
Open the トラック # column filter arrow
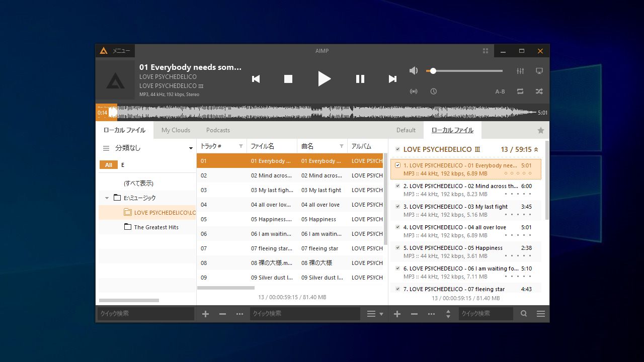click(x=241, y=146)
